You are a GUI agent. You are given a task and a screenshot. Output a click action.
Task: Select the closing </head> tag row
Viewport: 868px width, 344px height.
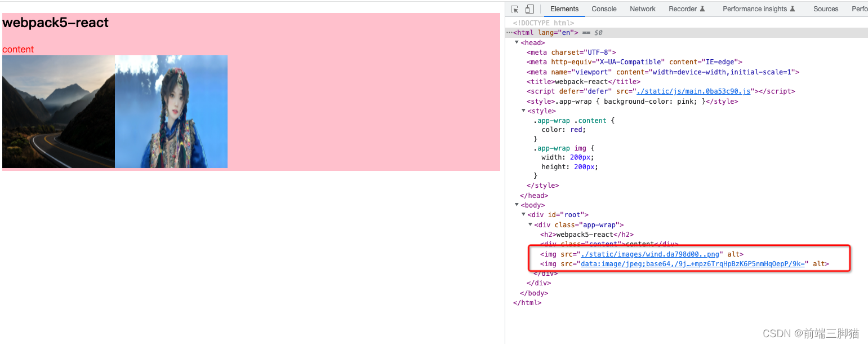[x=534, y=196]
